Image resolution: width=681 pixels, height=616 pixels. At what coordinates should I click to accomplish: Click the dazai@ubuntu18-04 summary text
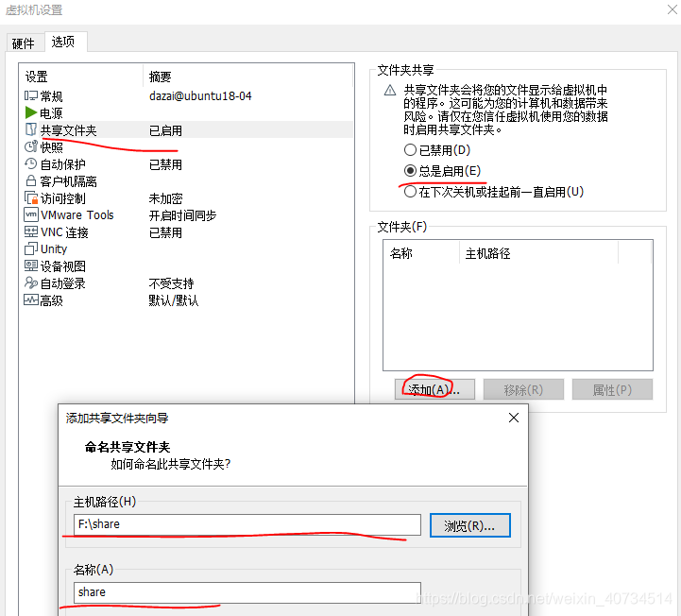coord(200,96)
